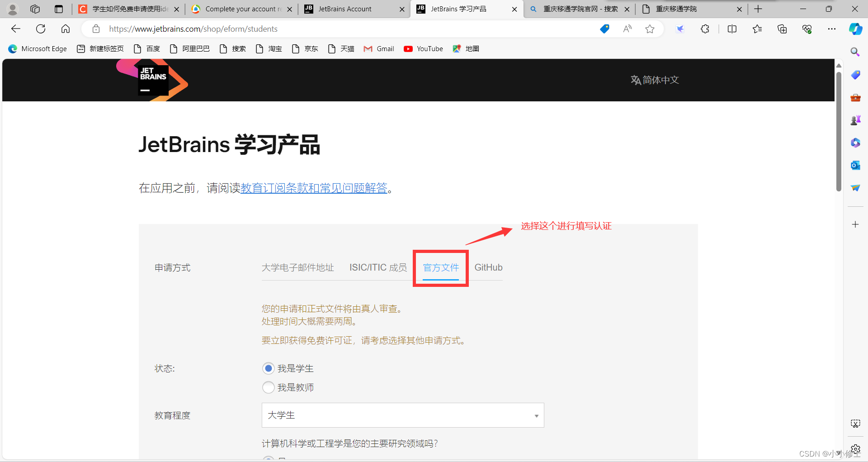Select the 官方文件 application tab
This screenshot has height=462, width=868.
(441, 267)
